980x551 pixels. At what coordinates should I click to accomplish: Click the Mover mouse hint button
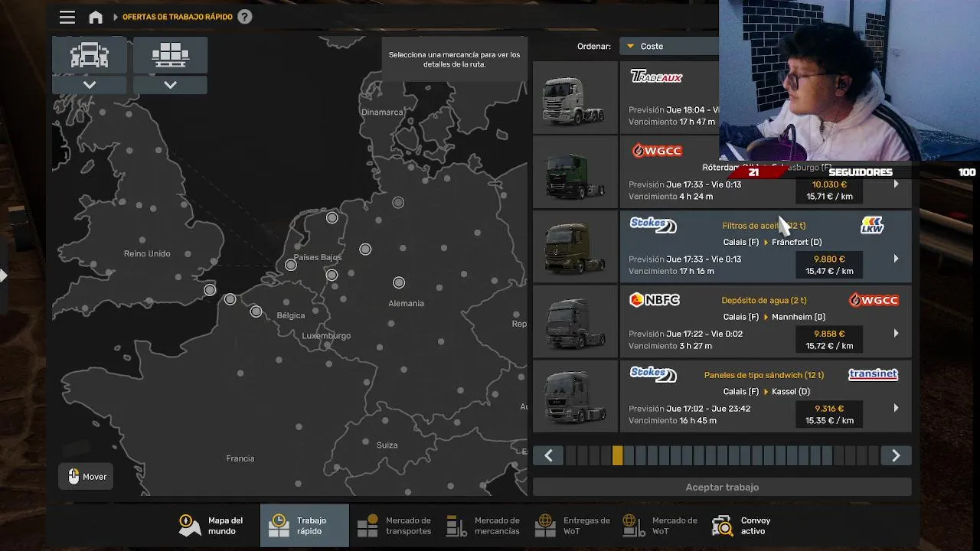tap(87, 477)
